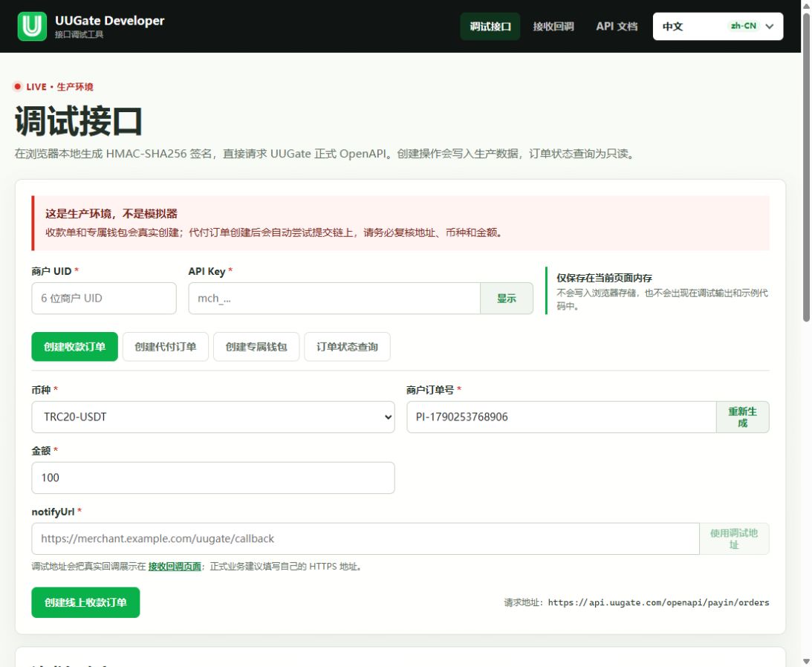Click the UUGate Developer title
This screenshot has width=812, height=667.
(x=109, y=21)
